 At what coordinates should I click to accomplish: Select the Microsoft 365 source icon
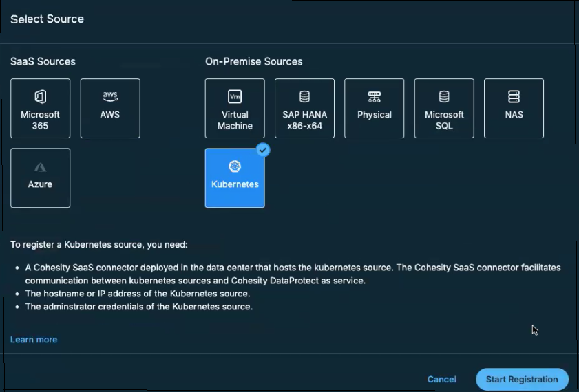[x=40, y=97]
